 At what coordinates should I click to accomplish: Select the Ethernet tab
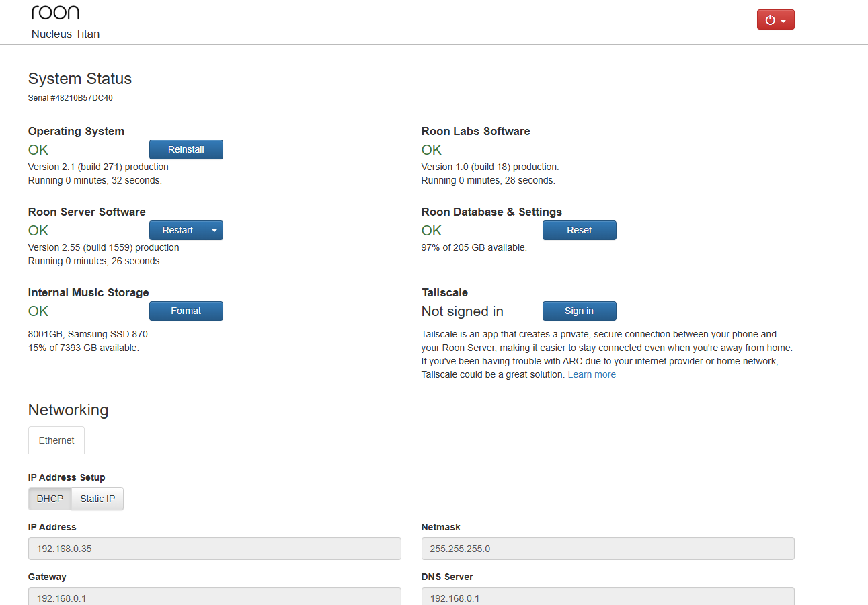(56, 440)
